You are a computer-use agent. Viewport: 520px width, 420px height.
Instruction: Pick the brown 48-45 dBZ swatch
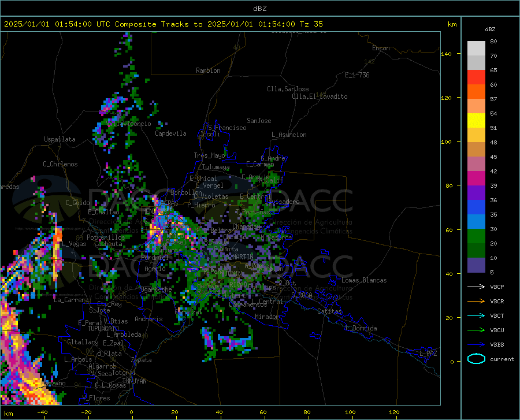476,150
